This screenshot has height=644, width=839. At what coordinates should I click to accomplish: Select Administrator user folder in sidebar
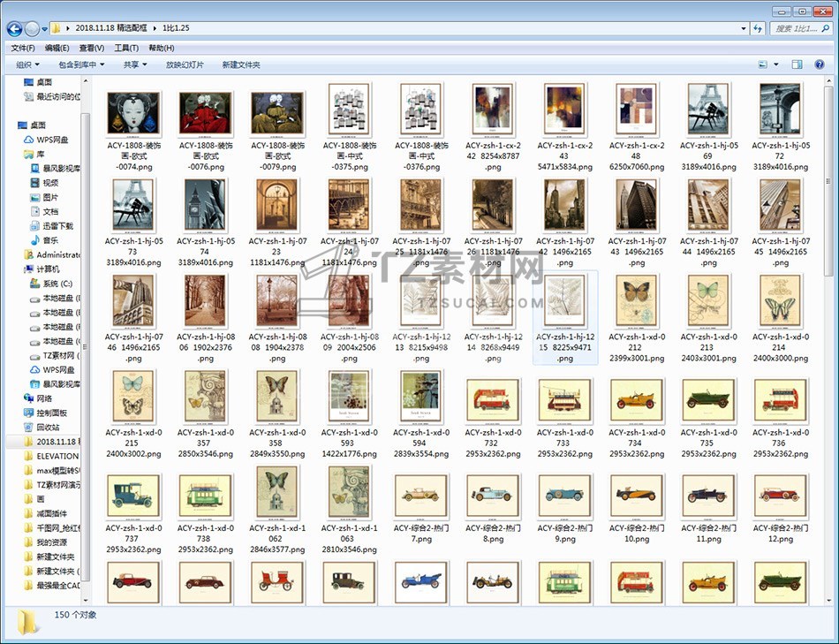[52, 254]
